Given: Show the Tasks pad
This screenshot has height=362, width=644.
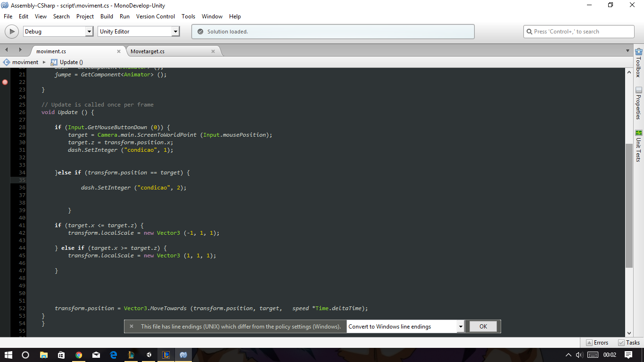Looking at the screenshot, I should [628, 343].
